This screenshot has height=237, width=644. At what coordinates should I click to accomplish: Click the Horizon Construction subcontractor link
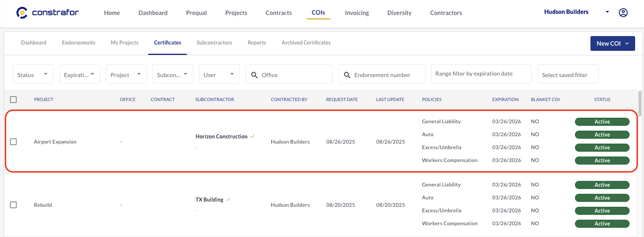pos(221,136)
